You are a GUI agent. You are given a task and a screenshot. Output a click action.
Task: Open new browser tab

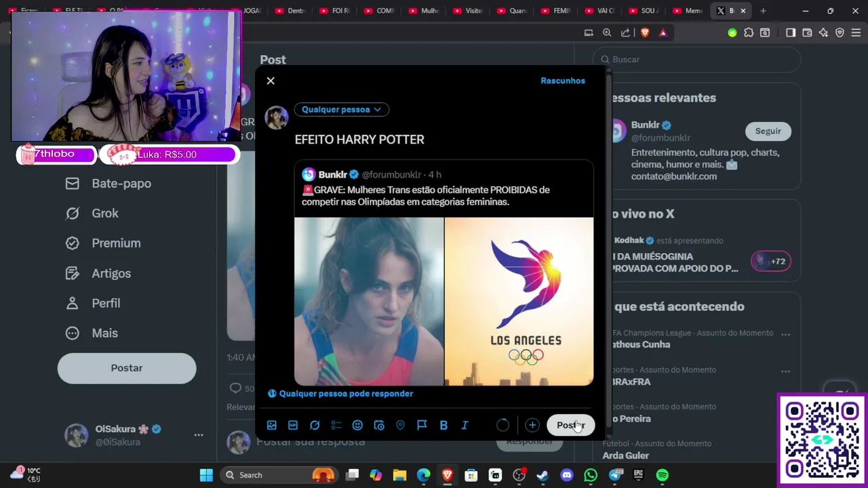pyautogui.click(x=763, y=11)
